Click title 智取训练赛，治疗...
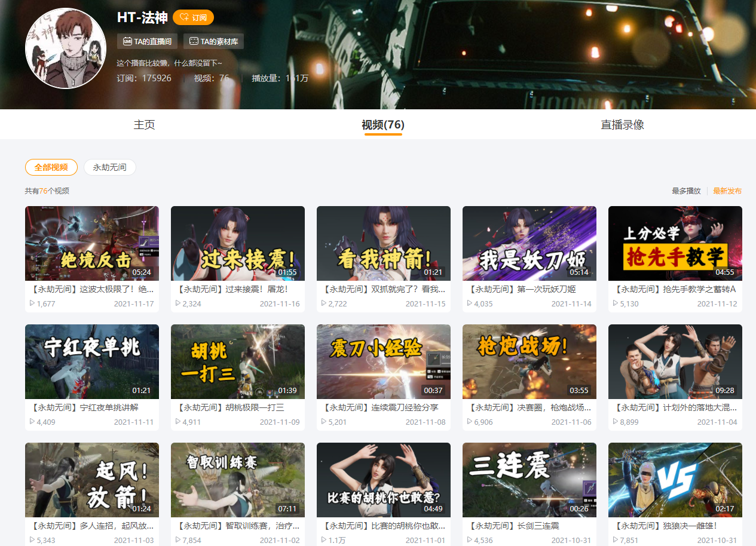 pos(237,526)
